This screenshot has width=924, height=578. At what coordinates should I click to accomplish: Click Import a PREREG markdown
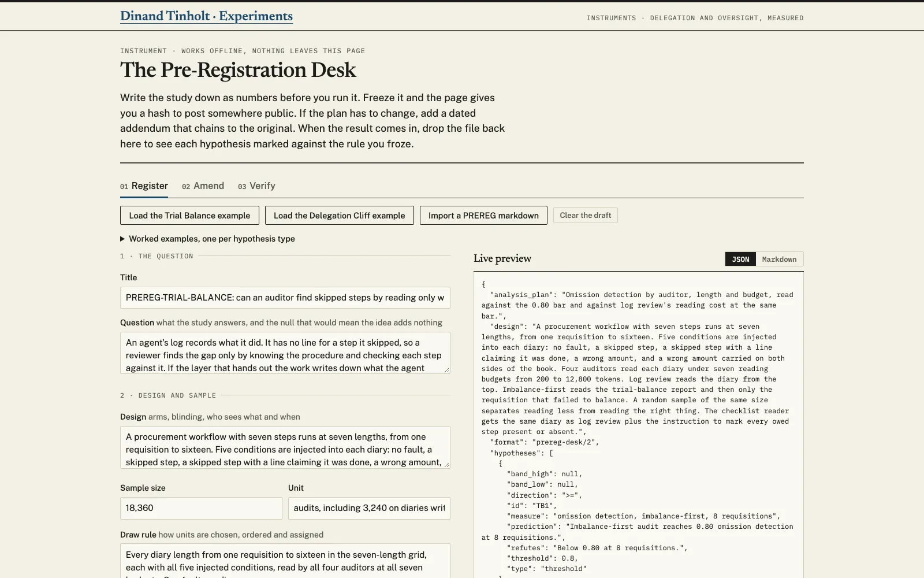click(x=483, y=216)
